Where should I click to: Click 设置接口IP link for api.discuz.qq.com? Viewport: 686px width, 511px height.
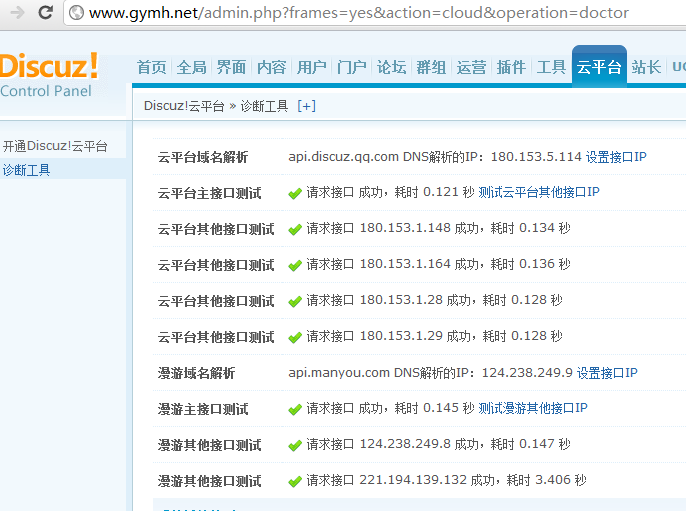point(616,157)
